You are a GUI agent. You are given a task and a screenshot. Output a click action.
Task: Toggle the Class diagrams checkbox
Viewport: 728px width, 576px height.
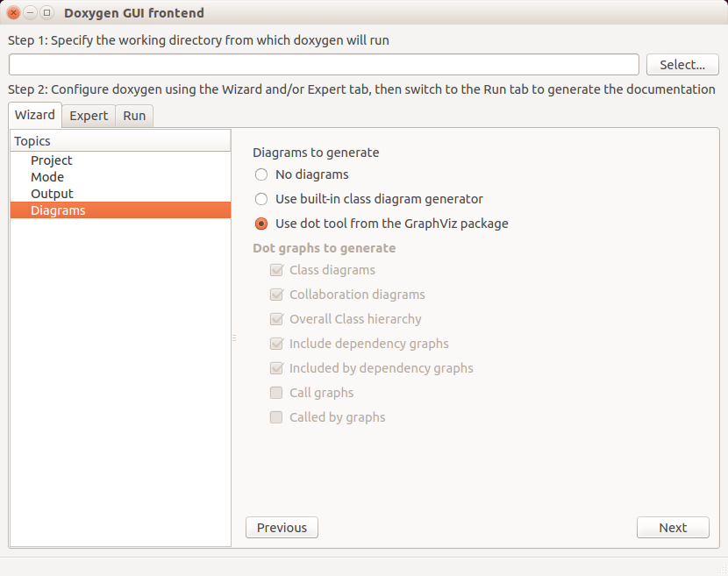[276, 270]
